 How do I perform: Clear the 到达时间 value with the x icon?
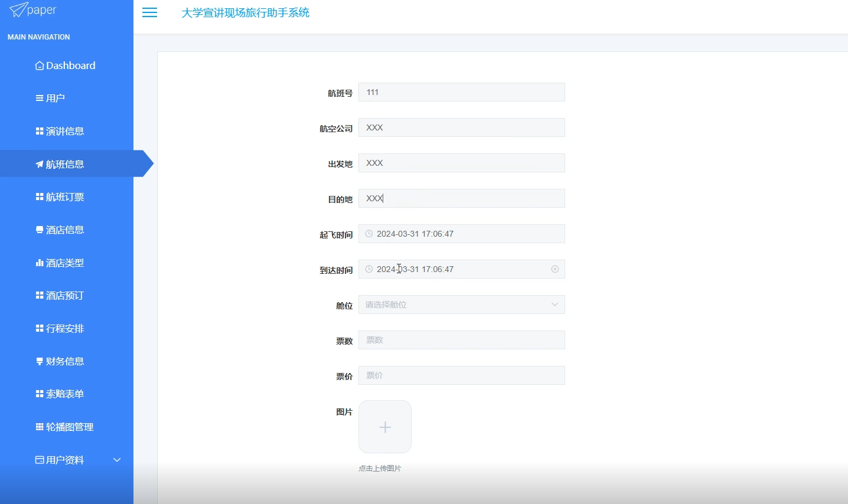click(555, 269)
